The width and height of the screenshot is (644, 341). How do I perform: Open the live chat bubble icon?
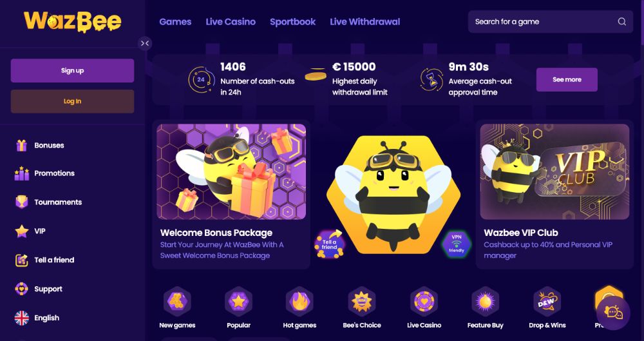(x=613, y=313)
